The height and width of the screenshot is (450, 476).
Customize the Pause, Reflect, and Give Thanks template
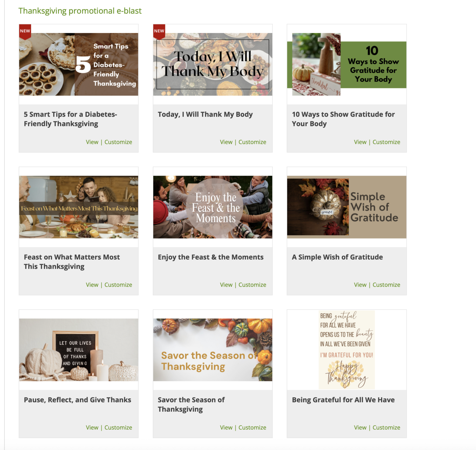click(118, 427)
